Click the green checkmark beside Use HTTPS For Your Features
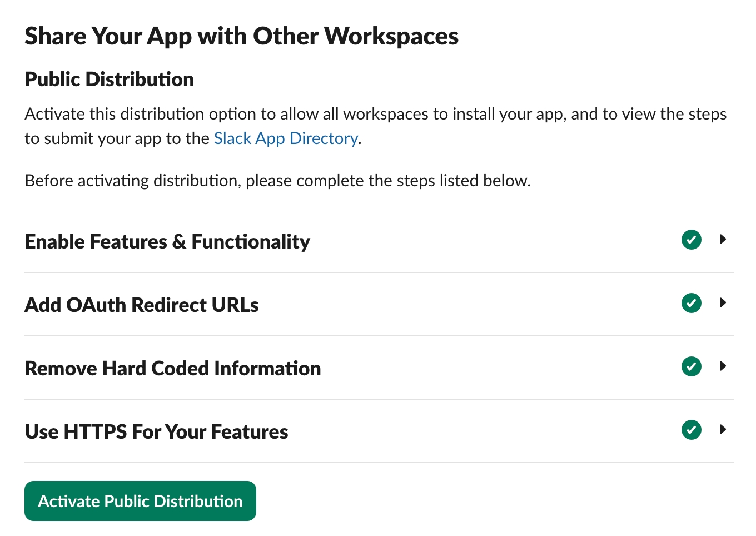 [x=691, y=430]
